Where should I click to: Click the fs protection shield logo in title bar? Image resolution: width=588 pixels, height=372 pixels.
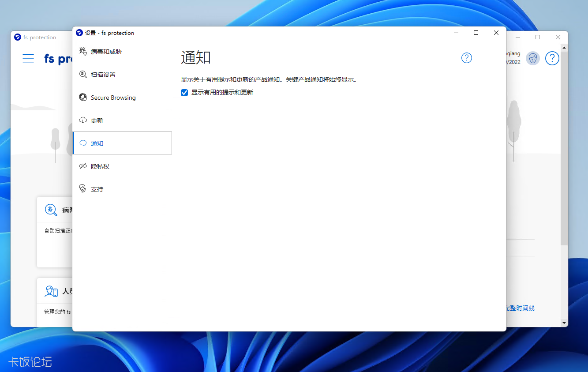(x=79, y=32)
